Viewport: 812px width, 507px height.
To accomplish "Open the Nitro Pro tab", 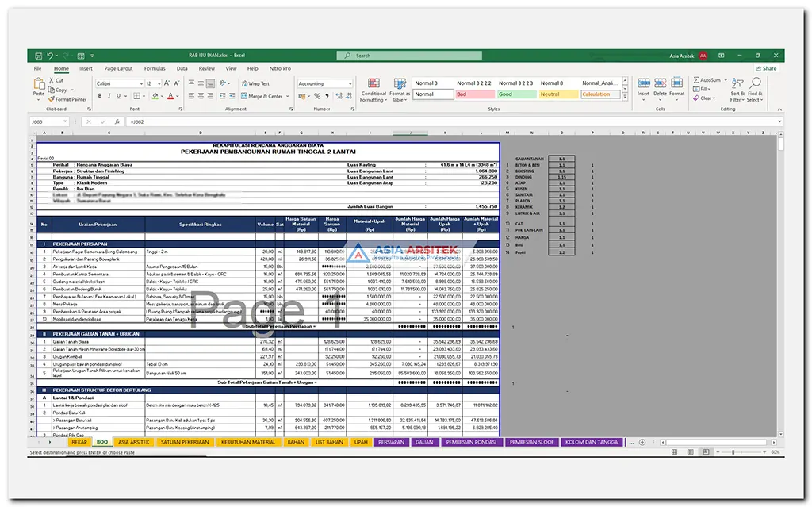I will [x=280, y=68].
